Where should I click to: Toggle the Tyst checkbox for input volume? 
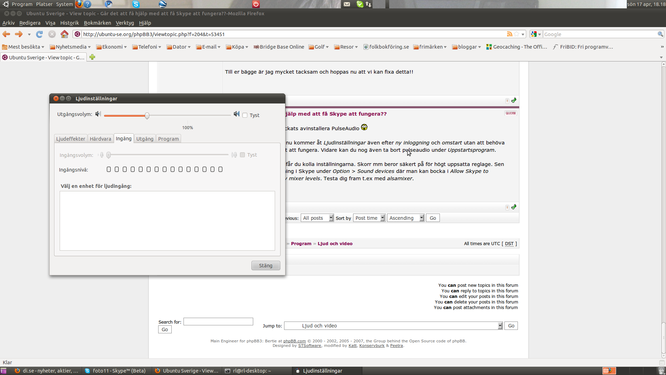pyautogui.click(x=242, y=155)
